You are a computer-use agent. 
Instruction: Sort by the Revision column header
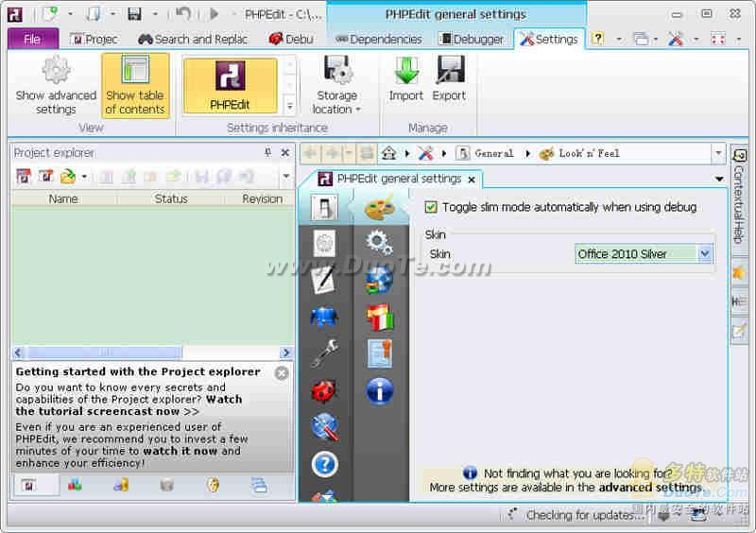(261, 198)
